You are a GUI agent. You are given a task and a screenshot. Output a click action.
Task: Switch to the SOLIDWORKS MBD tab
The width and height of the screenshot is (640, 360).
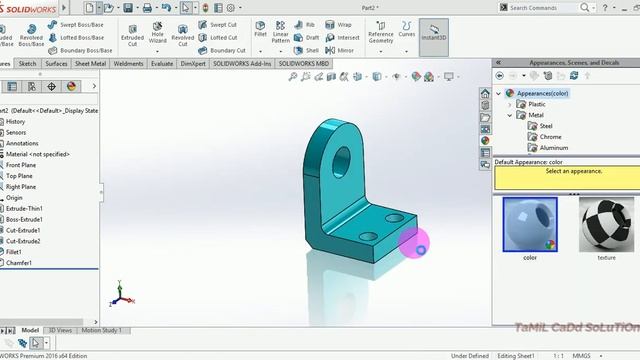[304, 64]
